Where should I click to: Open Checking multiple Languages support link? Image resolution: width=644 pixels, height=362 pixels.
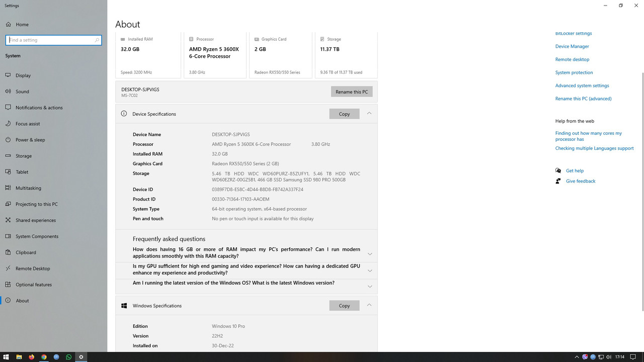(x=595, y=148)
